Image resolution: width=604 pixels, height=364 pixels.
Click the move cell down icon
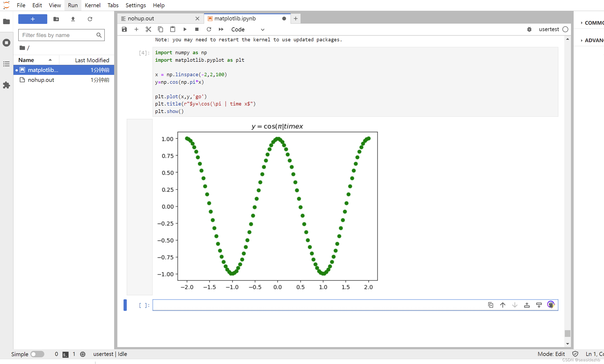point(514,305)
